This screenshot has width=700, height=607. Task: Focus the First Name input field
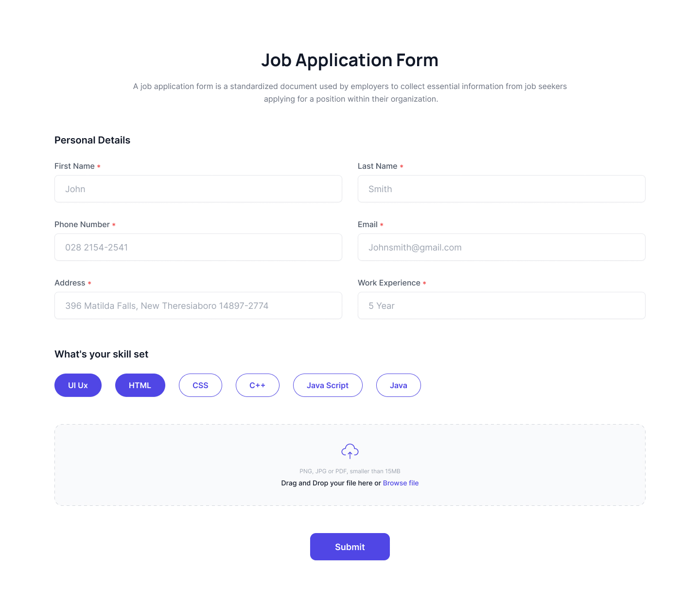[x=198, y=189]
